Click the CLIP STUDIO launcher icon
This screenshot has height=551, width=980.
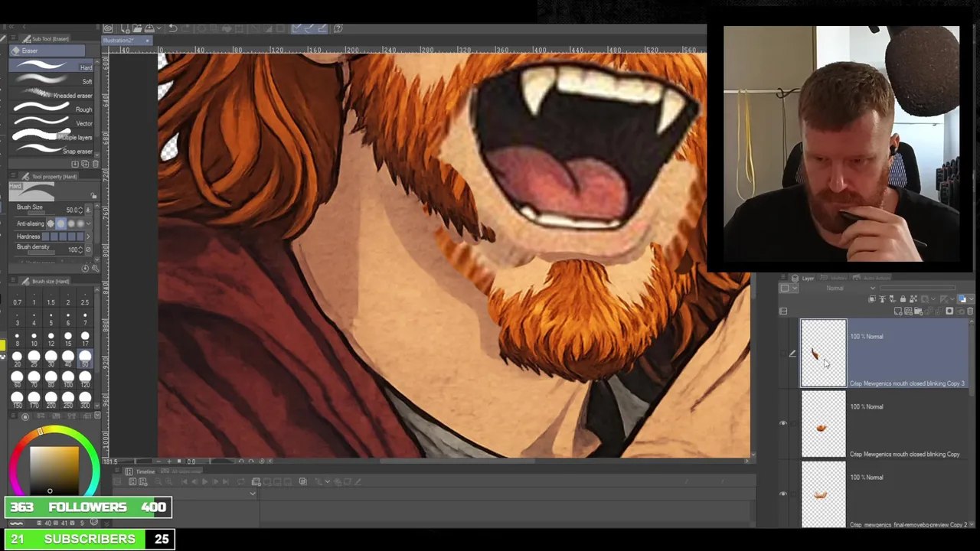pos(108,28)
